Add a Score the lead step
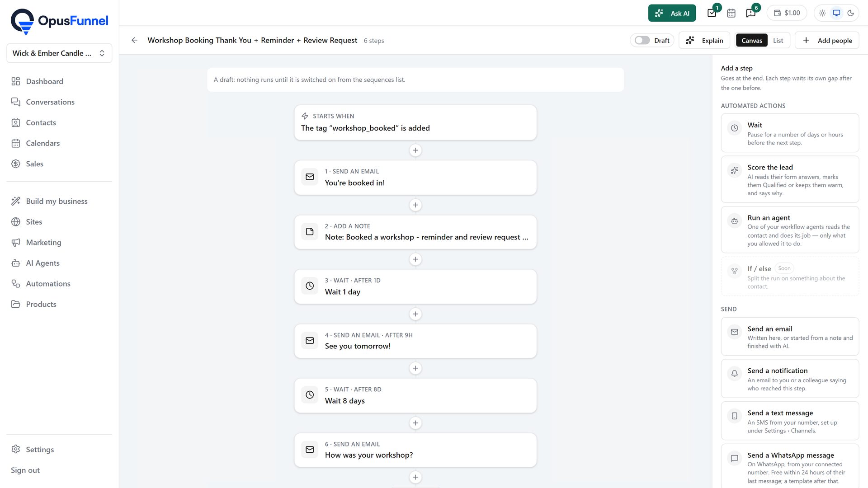 pos(790,179)
